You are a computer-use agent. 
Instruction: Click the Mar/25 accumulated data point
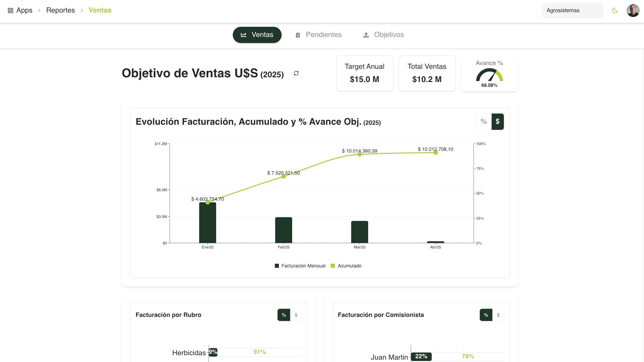360,154
